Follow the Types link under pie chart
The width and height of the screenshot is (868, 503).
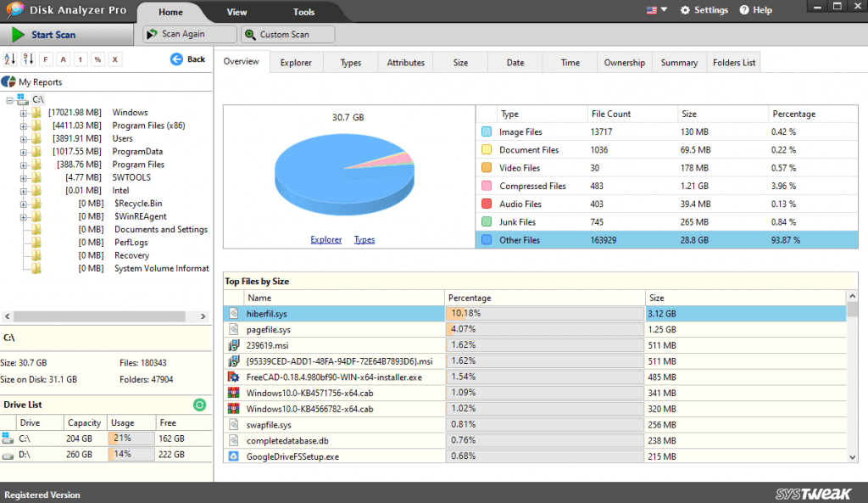coord(364,240)
